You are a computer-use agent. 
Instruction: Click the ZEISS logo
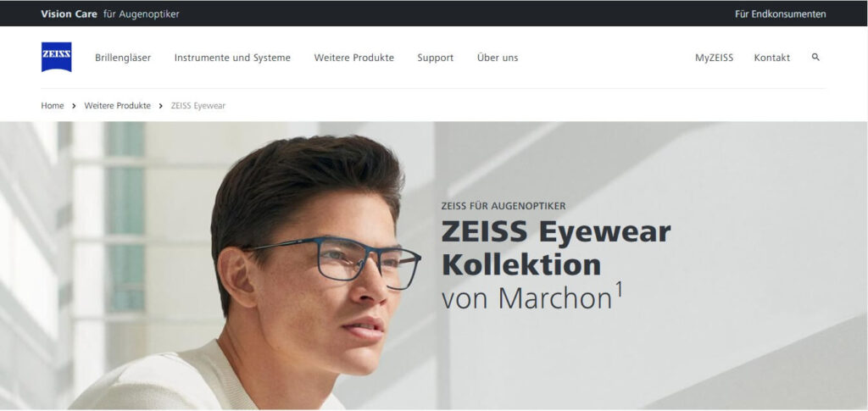57,57
